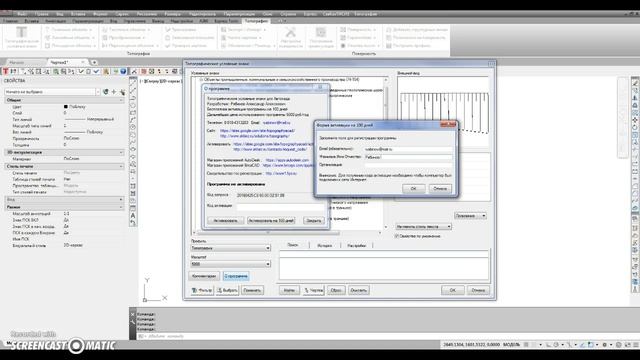Open the Главная ribbon tab

tap(11, 21)
